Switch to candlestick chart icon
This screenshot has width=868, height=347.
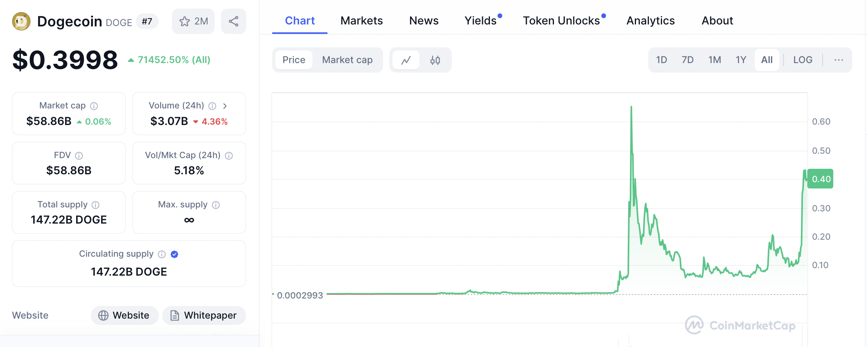click(x=435, y=60)
